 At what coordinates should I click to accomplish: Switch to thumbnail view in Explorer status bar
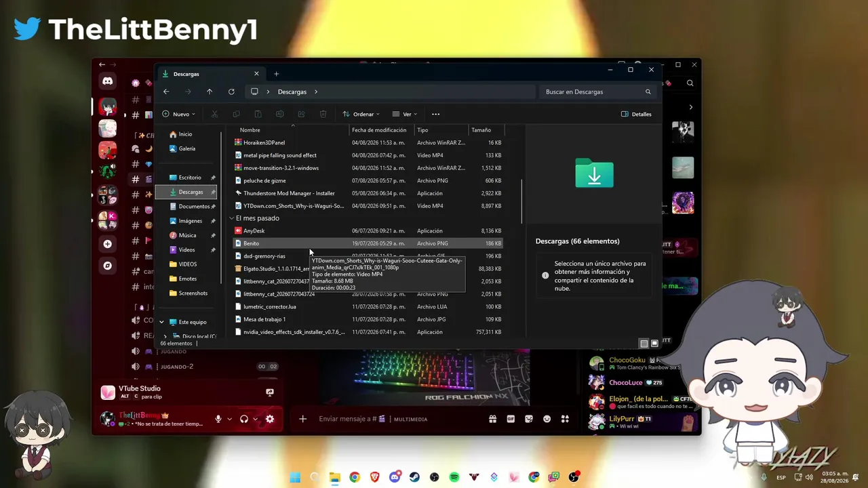[x=654, y=344]
